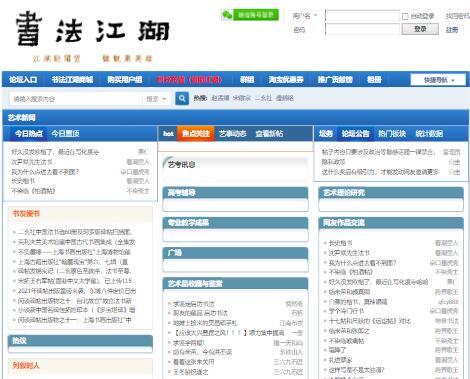Expand the 用户名 login type dropdown
The width and height of the screenshot is (470, 379).
point(305,16)
